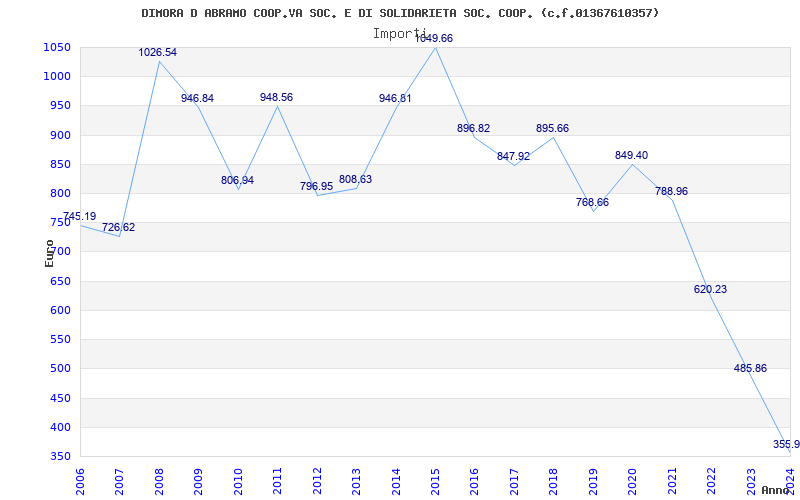Select the 2020 x-axis year label

click(x=632, y=482)
